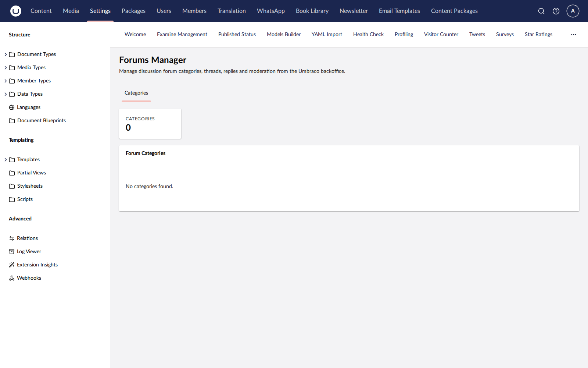Show more dashboard tabs via ellipsis
Viewport: 588px width, 368px height.
(x=574, y=35)
